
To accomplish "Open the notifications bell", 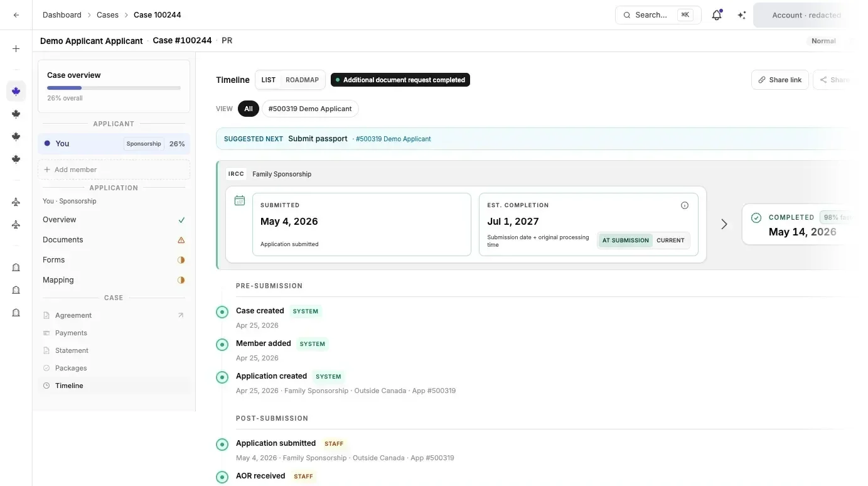I will click(717, 15).
